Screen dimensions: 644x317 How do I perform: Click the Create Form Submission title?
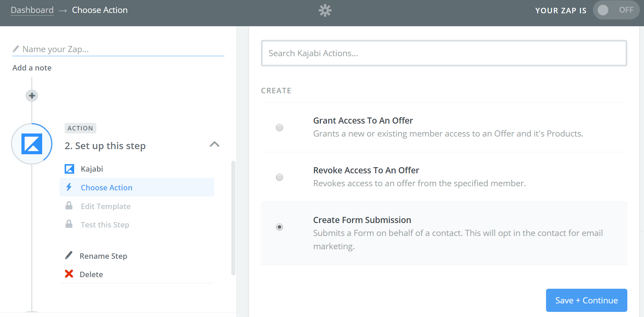click(x=362, y=220)
